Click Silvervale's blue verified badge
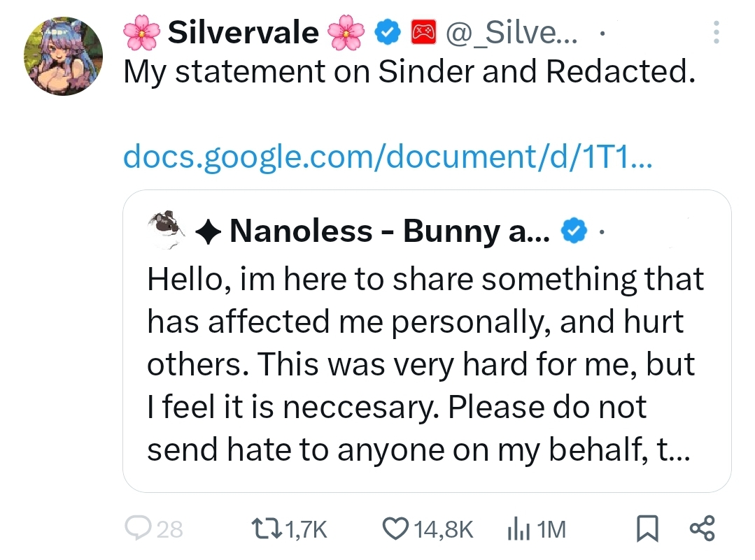This screenshot has height=560, width=755. (x=387, y=32)
